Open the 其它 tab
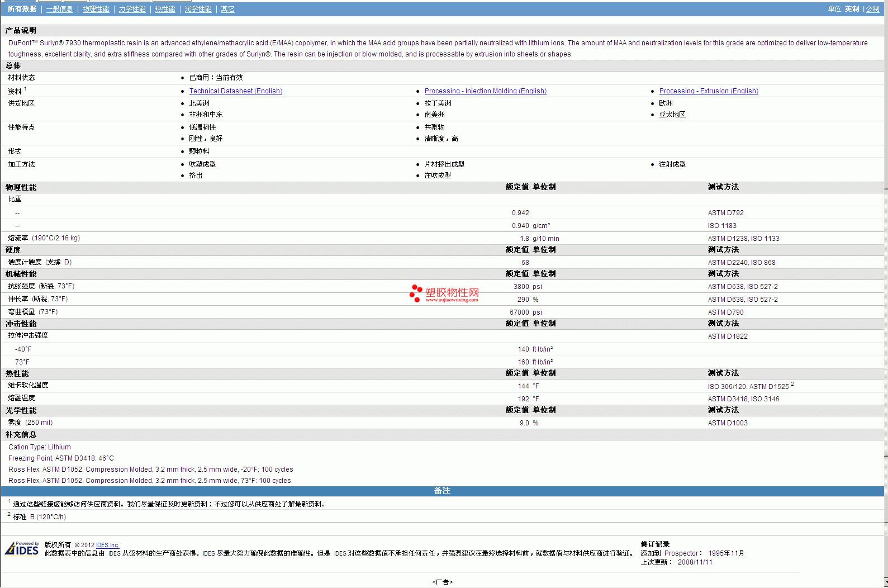The width and height of the screenshot is (888, 588). pos(227,9)
